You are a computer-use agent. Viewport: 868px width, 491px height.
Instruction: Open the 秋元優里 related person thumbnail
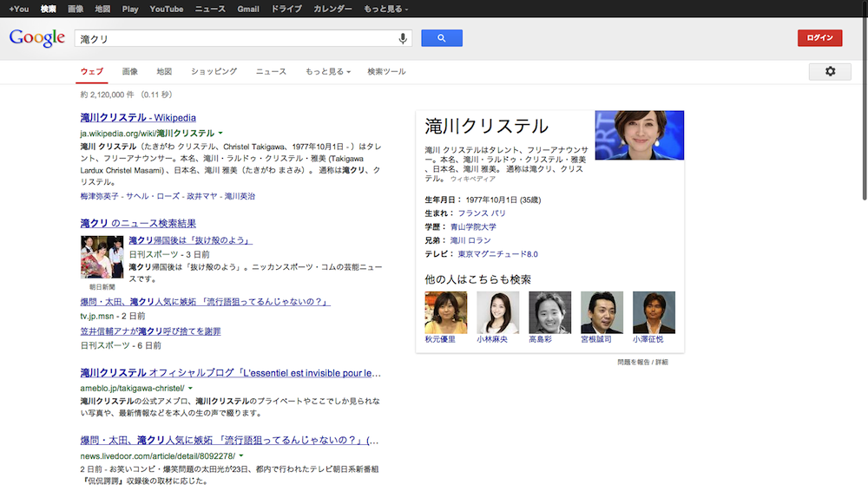coord(446,312)
